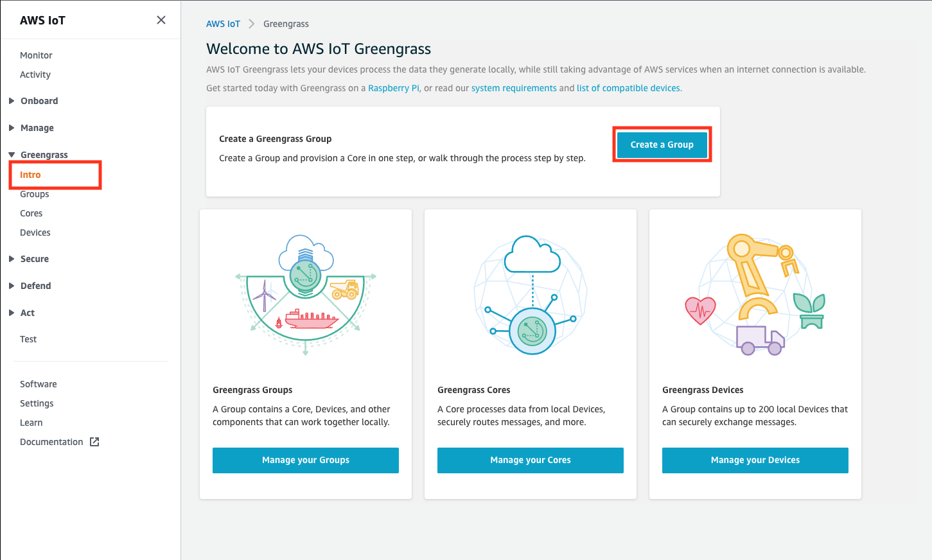Close the AWS IoT sidebar panel
The width and height of the screenshot is (932, 560).
point(161,20)
